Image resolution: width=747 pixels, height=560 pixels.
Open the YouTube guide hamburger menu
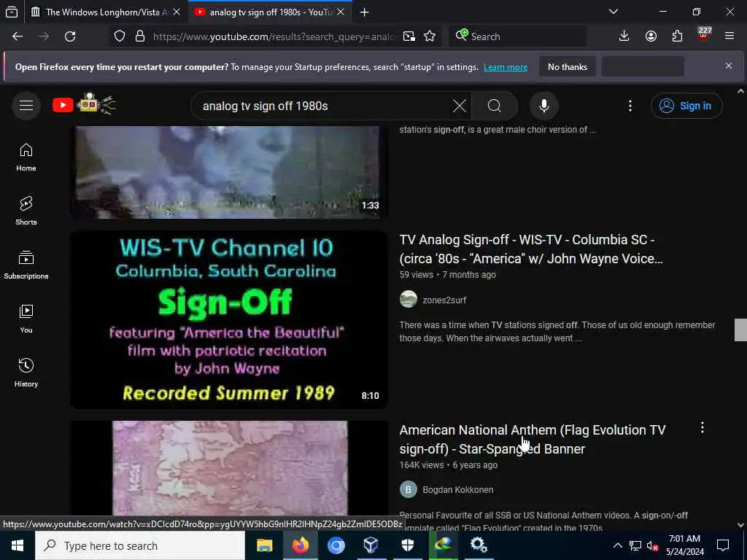26,105
